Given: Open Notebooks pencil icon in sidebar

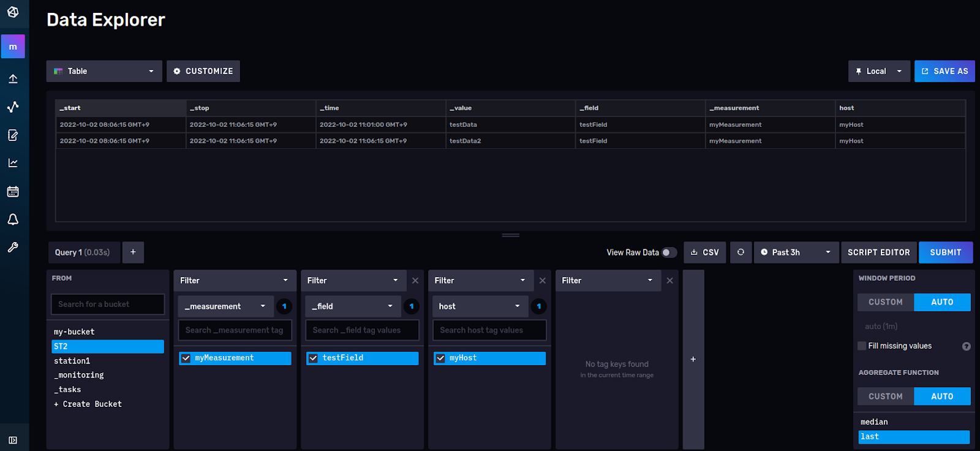Looking at the screenshot, I should pyautogui.click(x=13, y=135).
